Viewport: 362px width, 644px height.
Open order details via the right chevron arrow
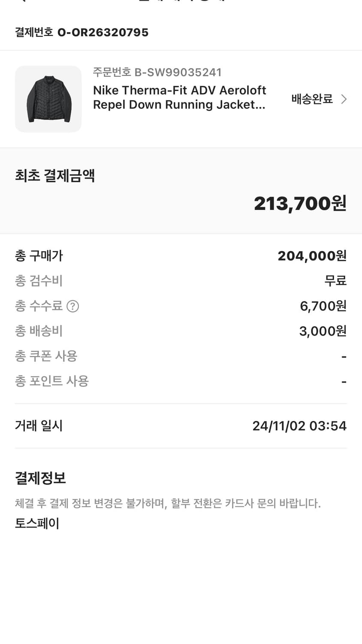(x=344, y=99)
